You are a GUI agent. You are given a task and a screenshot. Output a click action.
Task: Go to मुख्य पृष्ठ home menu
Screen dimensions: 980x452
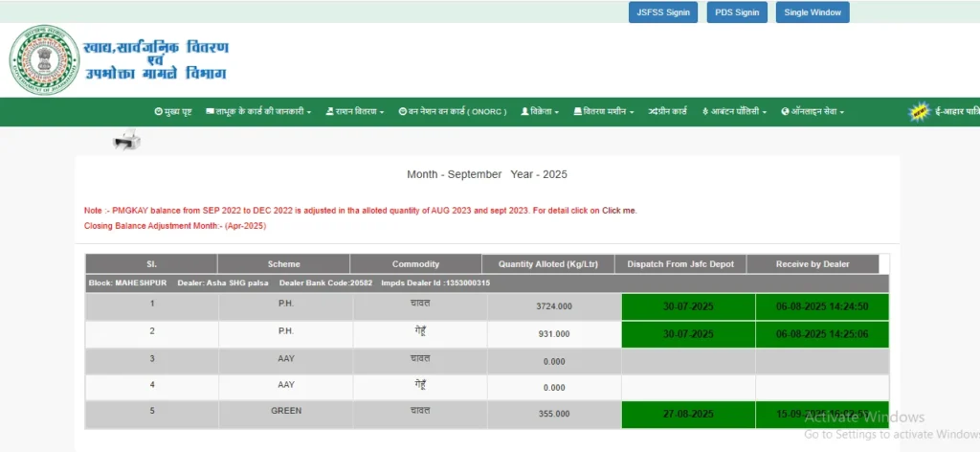[173, 112]
